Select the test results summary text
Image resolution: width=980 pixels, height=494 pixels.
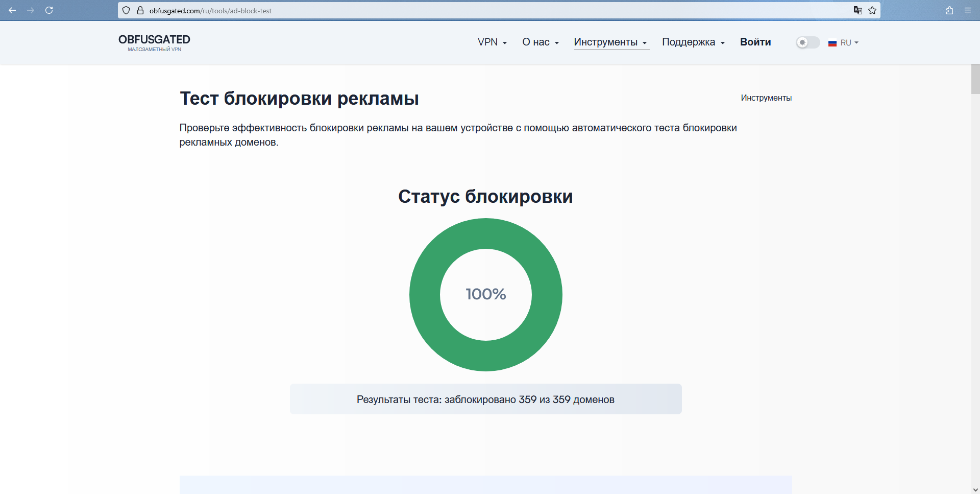coord(485,399)
